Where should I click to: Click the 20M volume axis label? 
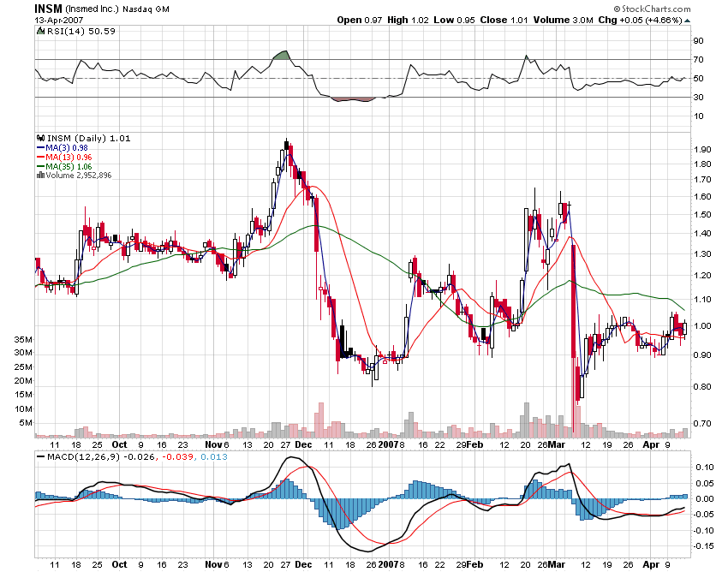tap(23, 381)
